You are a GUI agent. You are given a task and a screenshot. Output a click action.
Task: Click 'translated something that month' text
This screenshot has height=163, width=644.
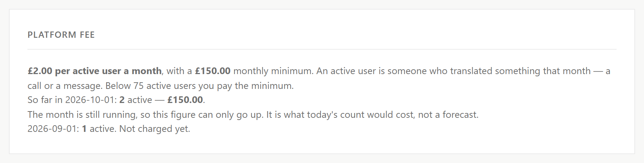click(x=510, y=71)
